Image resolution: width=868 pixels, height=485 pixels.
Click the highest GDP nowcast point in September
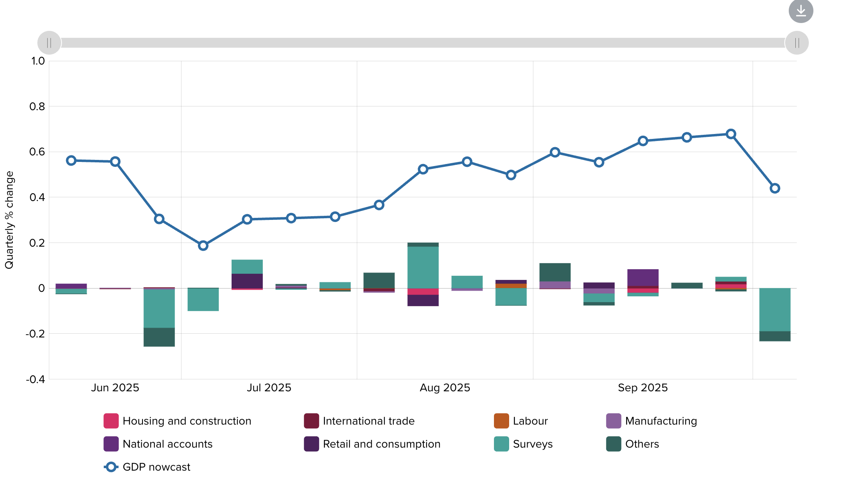(x=731, y=134)
